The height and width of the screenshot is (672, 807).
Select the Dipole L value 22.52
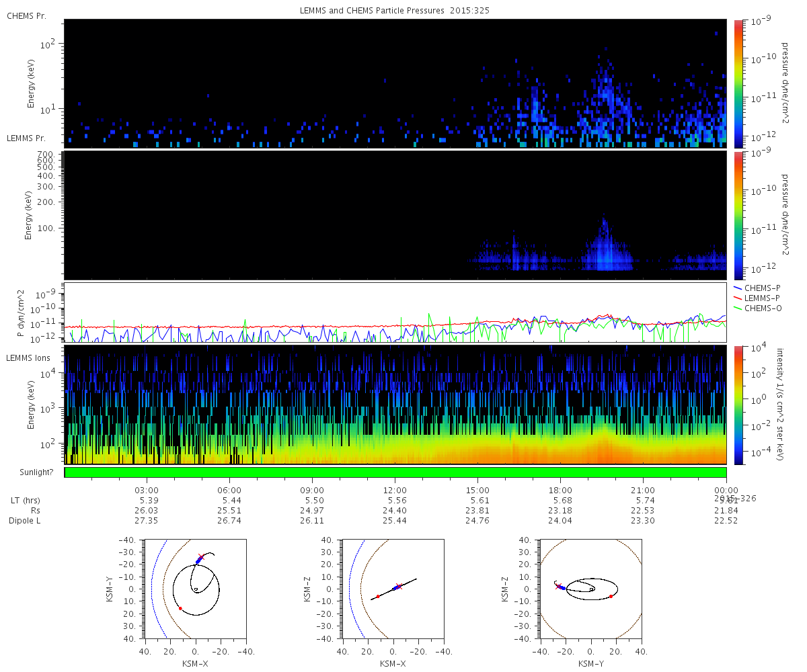pyautogui.click(x=726, y=521)
